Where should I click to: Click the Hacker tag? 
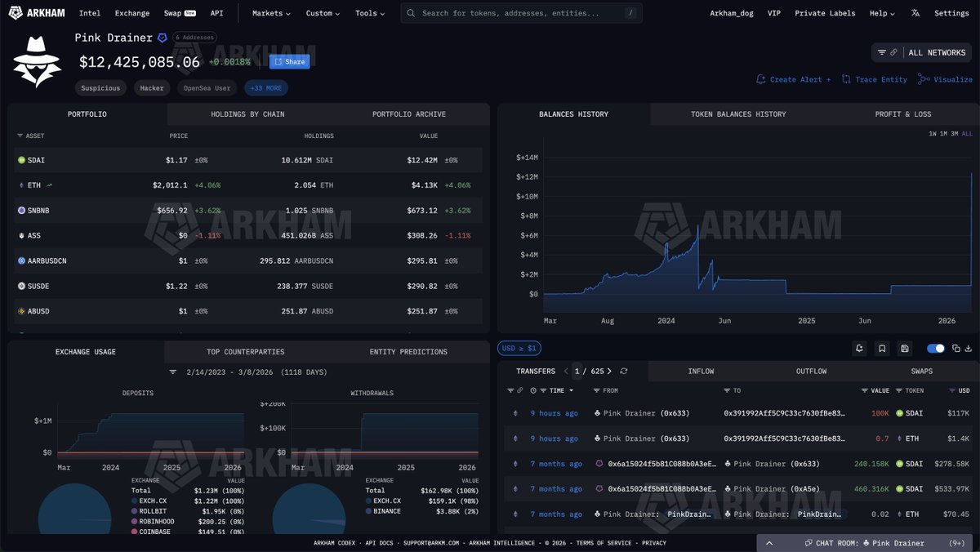click(152, 87)
